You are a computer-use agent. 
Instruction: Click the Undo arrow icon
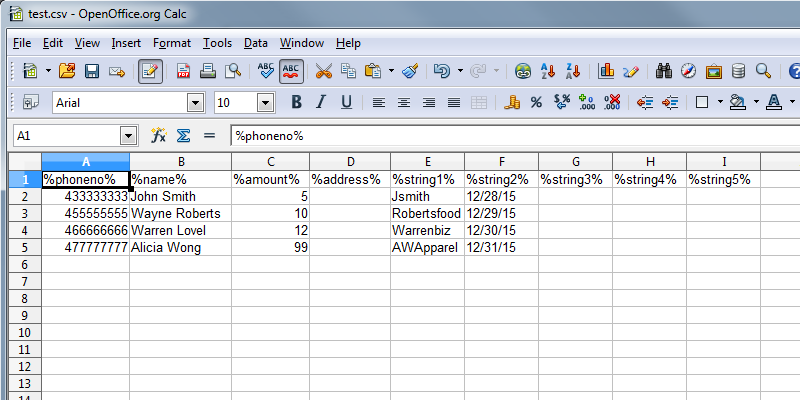(442, 71)
